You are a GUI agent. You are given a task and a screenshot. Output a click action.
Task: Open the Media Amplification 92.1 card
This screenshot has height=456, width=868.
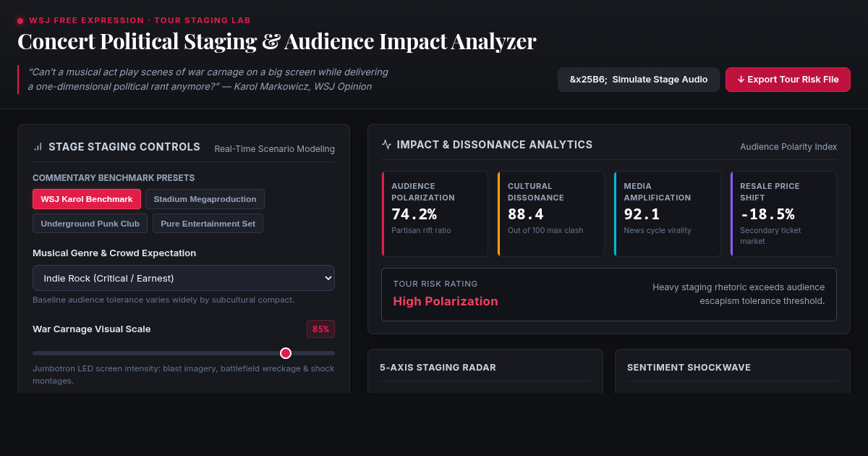(668, 214)
